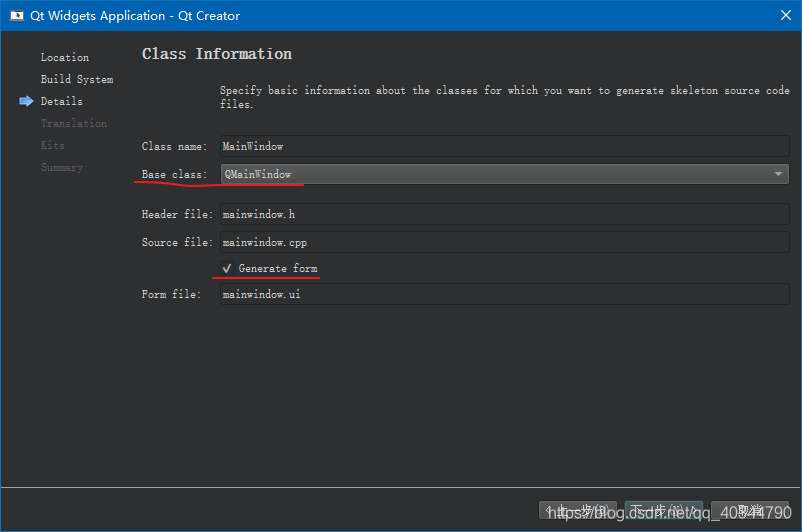Click the Translation step in sidebar
Image resolution: width=802 pixels, height=532 pixels.
click(74, 123)
